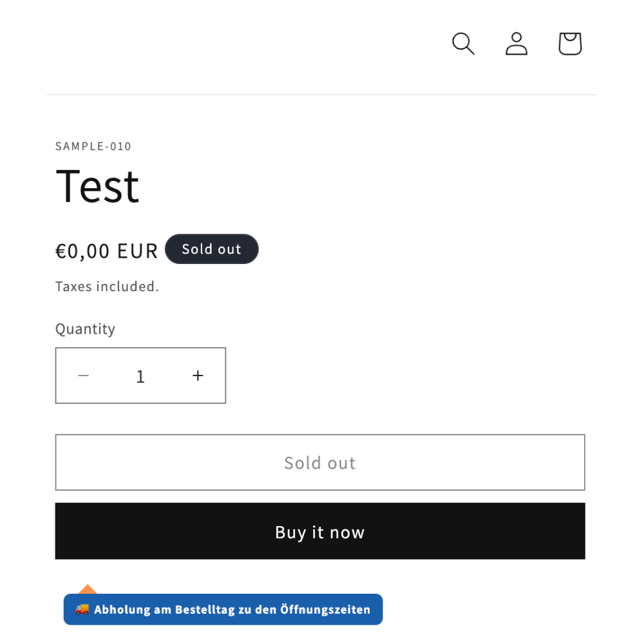Increase quantity using the plus icon
This screenshot has height=644, width=644.
coord(198,375)
